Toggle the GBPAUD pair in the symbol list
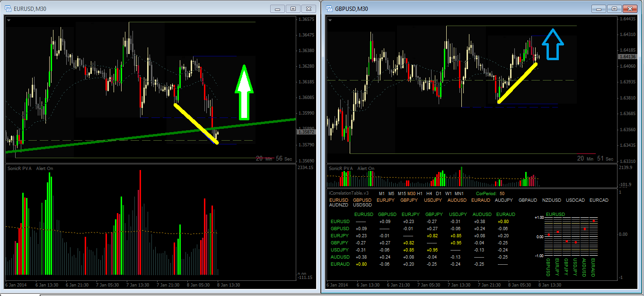This screenshot has width=644, height=296. pyautogui.click(x=528, y=200)
